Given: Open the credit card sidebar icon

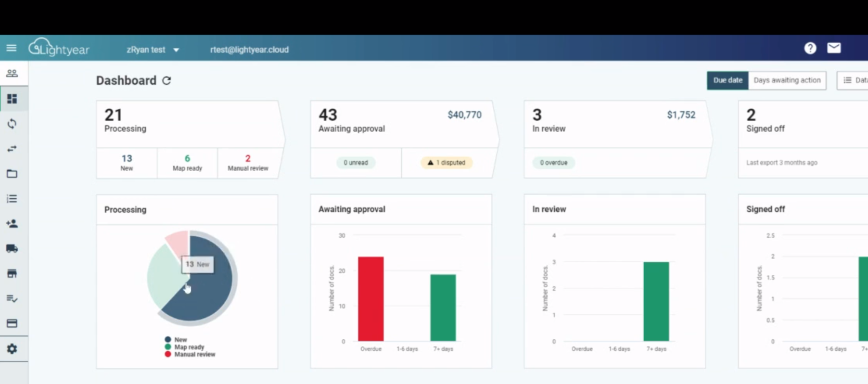Looking at the screenshot, I should click(12, 324).
